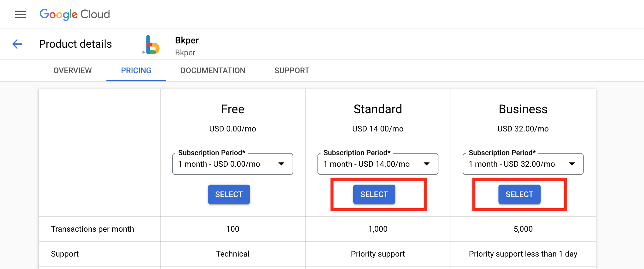Viewport: 644px width, 269px height.
Task: Open Standard plan subscription period dropdown
Action: (x=378, y=164)
